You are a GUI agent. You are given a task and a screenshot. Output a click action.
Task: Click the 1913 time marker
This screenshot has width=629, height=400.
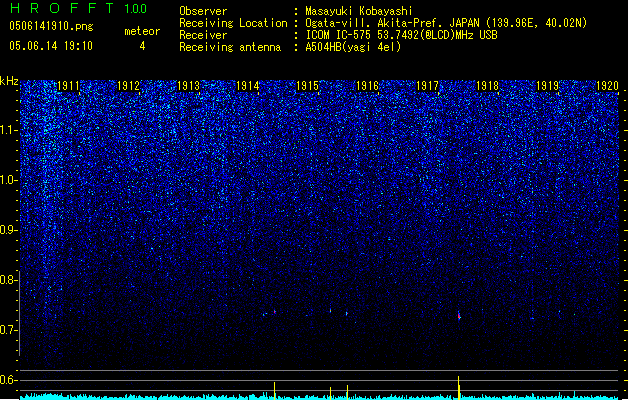pyautogui.click(x=188, y=86)
